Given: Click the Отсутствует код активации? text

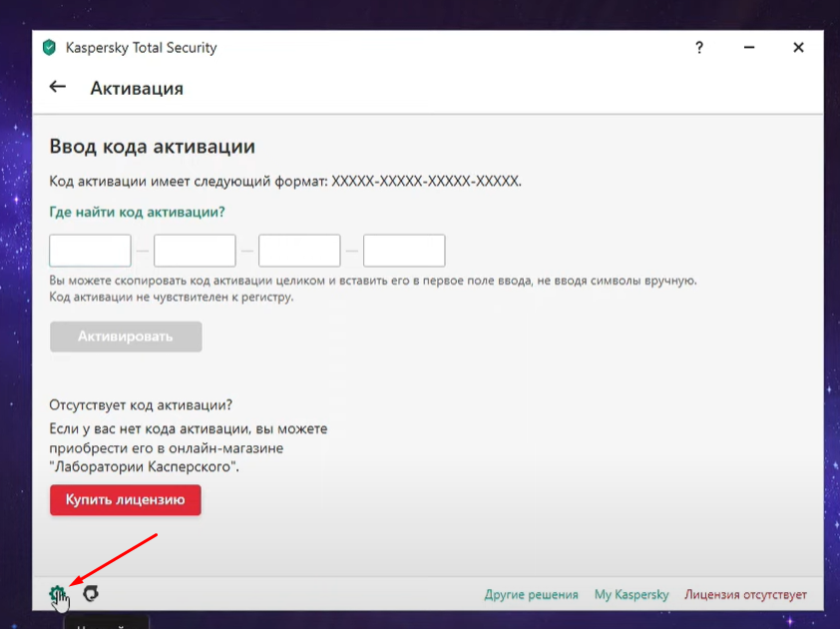Looking at the screenshot, I should (x=141, y=404).
